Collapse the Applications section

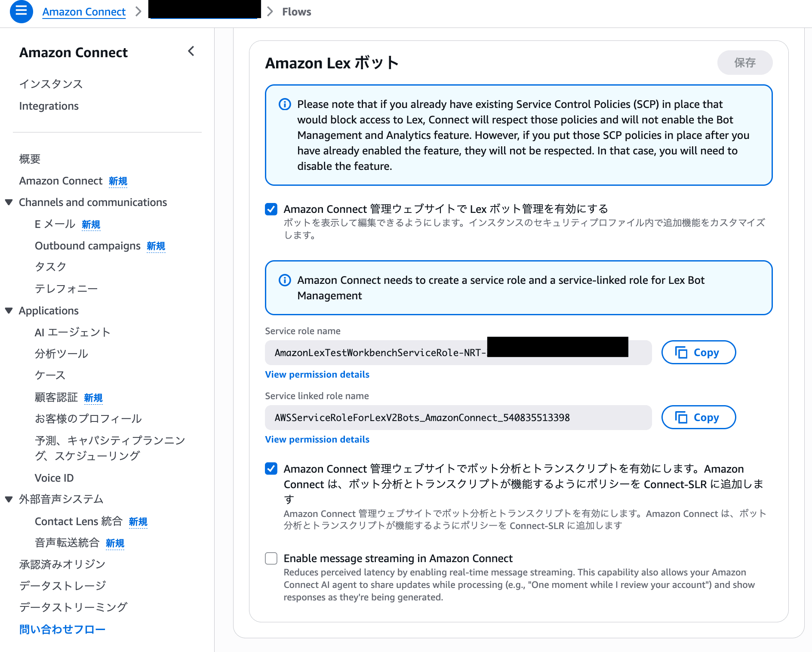(x=9, y=311)
